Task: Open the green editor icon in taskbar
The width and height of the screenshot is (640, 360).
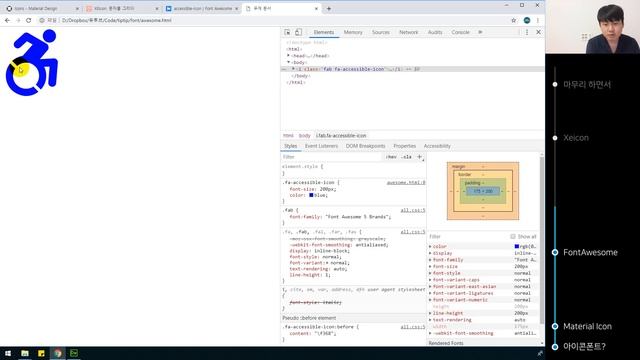Action: (74, 353)
